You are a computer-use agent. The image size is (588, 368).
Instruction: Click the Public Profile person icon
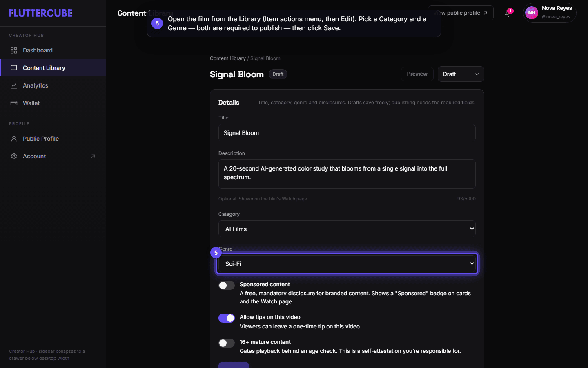(x=14, y=139)
